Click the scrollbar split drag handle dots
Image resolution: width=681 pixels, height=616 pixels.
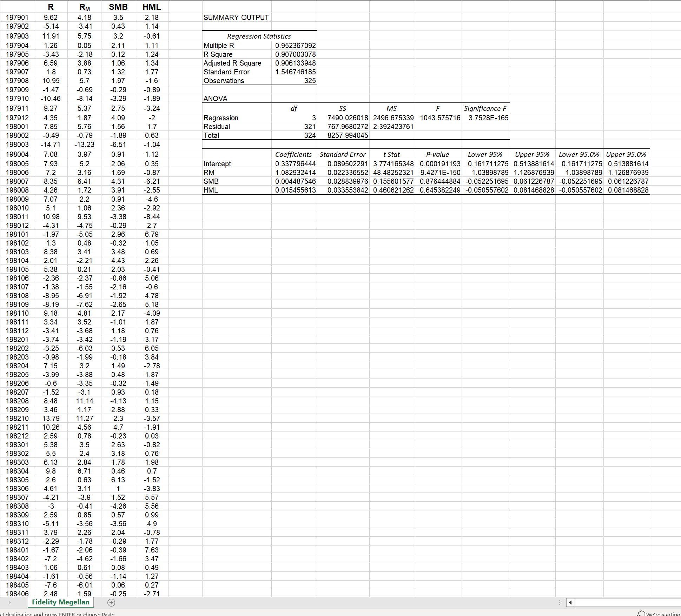click(x=559, y=602)
